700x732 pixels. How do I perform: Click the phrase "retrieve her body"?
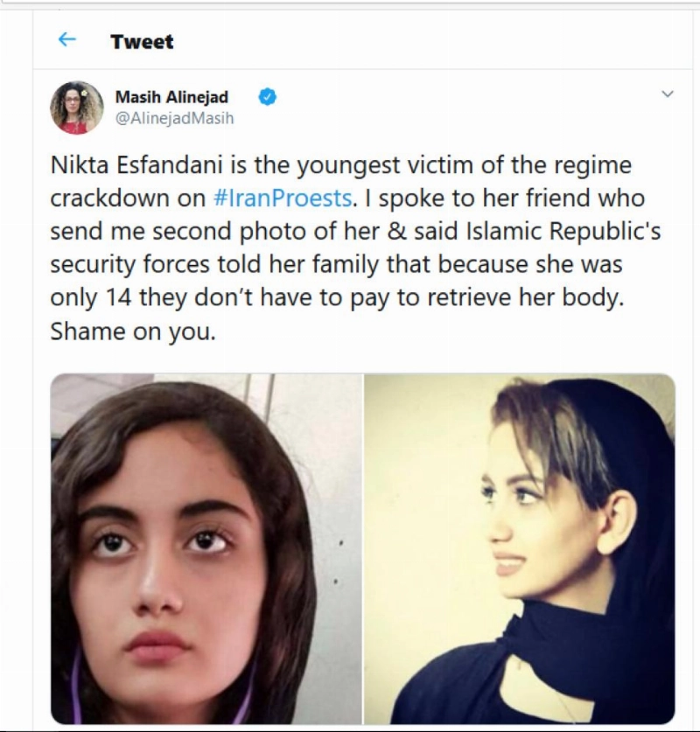point(525,297)
